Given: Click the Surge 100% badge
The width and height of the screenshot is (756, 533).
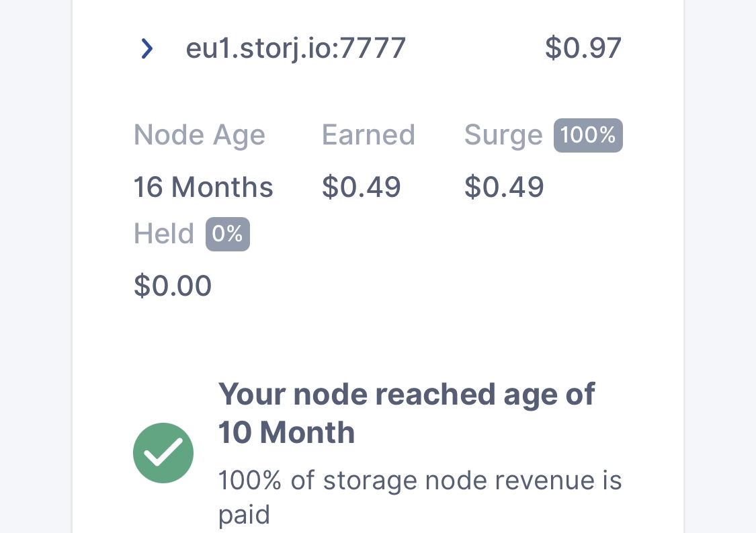Looking at the screenshot, I should click(588, 135).
